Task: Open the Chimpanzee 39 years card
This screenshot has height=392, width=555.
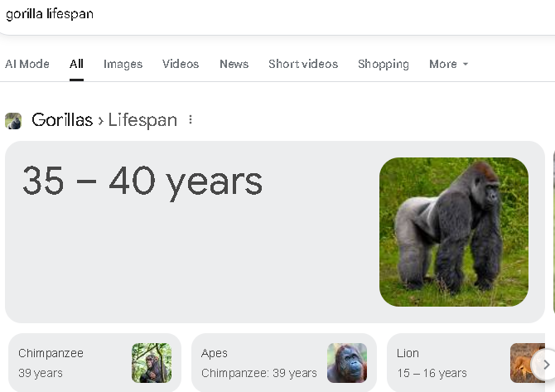Action: tap(95, 363)
